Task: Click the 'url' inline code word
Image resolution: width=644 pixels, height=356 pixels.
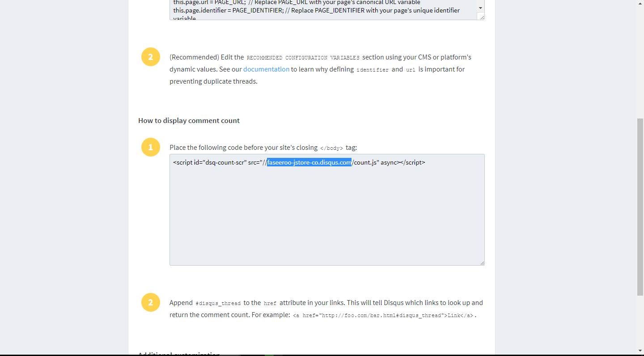Action: [411, 70]
